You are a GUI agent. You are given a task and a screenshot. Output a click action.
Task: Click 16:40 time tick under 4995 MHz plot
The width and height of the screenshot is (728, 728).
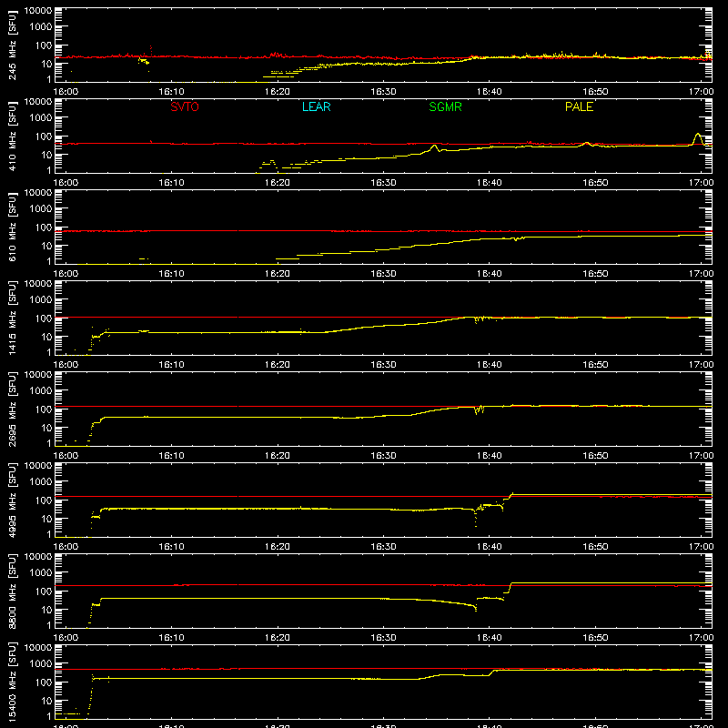tap(490, 547)
